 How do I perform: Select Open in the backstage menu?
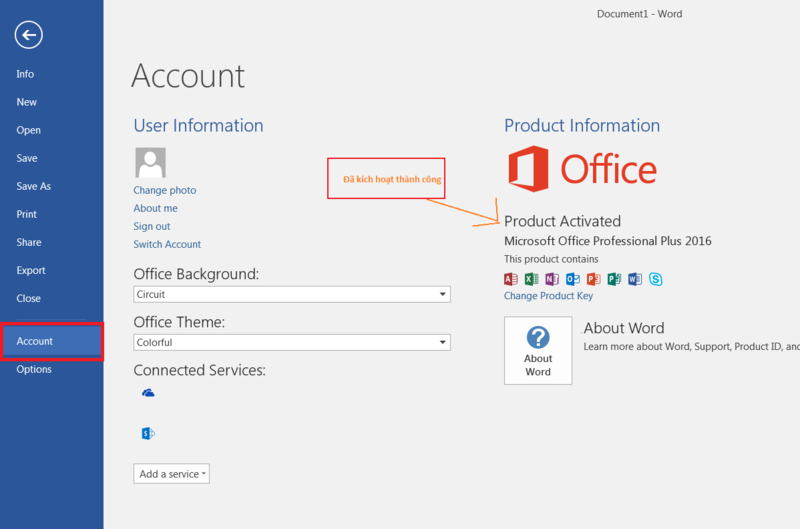[29, 130]
